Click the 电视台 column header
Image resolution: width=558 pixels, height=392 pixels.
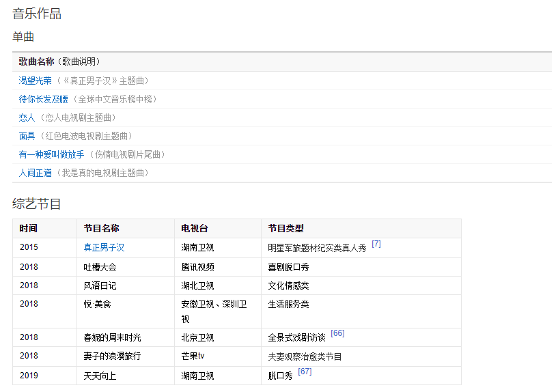(195, 228)
